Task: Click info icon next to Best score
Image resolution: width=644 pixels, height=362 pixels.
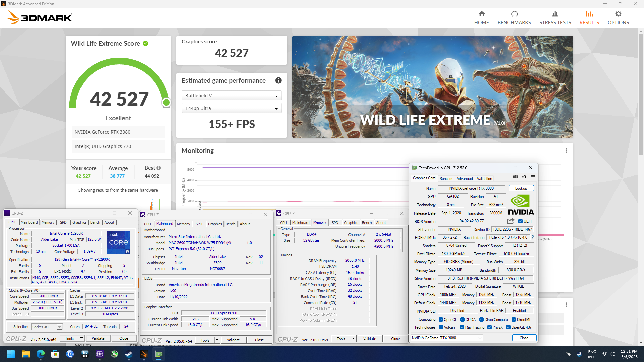Action: click(x=159, y=168)
